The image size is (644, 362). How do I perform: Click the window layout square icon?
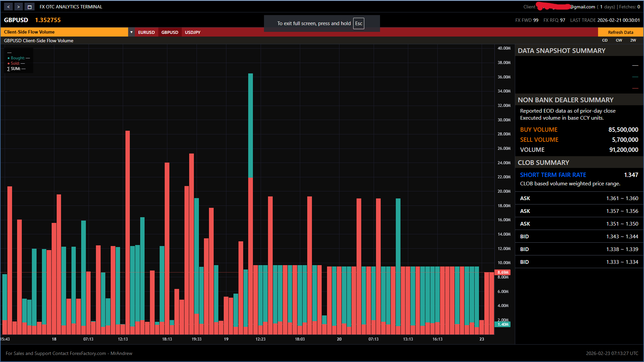(30, 7)
